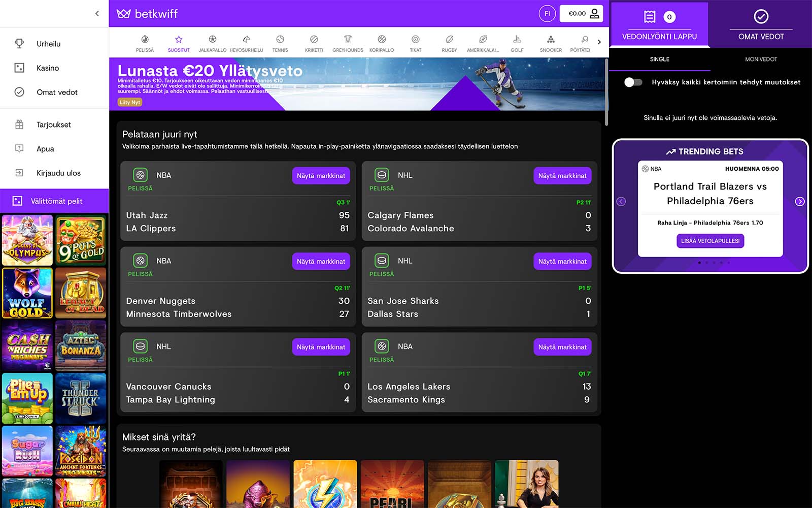
Task: Open Tarjoukset gift icon
Action: [x=19, y=124]
